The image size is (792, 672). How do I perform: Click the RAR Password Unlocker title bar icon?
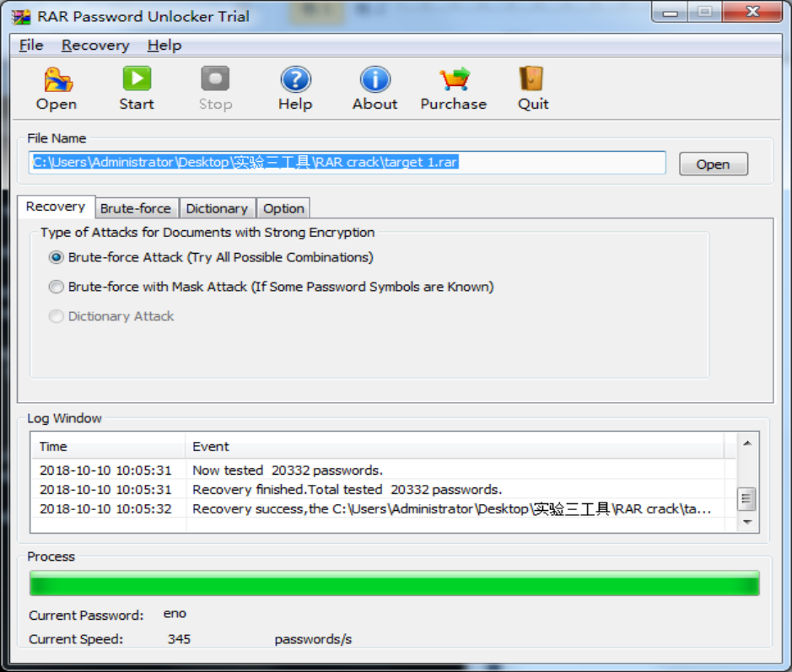point(21,17)
